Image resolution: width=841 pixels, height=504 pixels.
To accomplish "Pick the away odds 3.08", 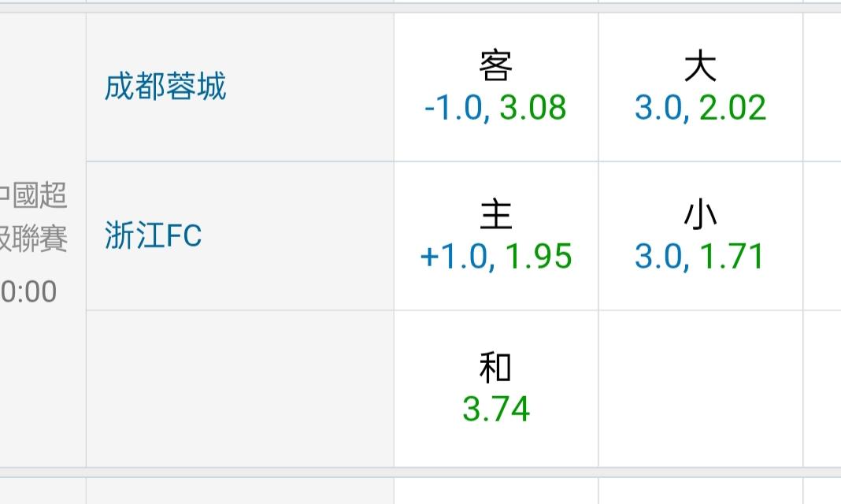I will 533,108.
